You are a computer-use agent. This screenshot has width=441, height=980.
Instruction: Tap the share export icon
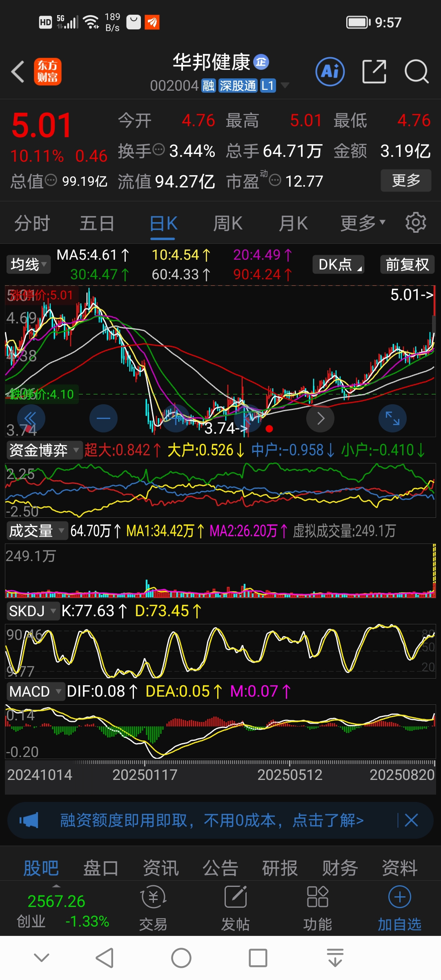(x=374, y=71)
